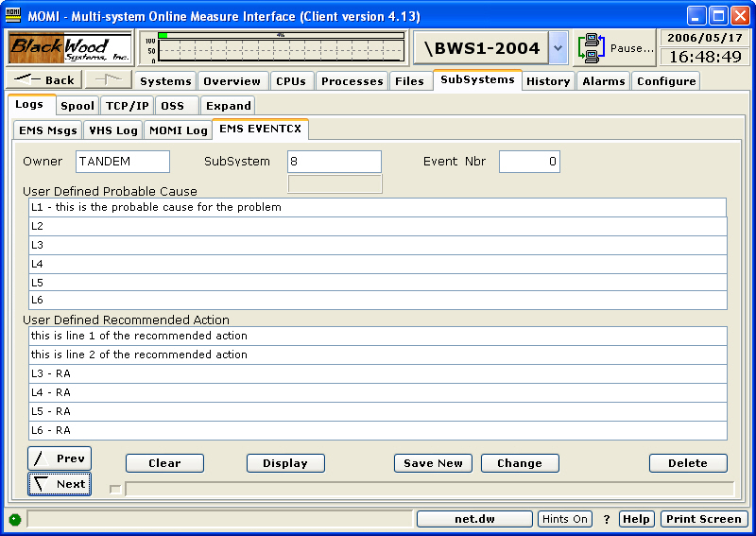Click the BlackWood Systems logo
This screenshot has width=756, height=536.
[x=70, y=47]
